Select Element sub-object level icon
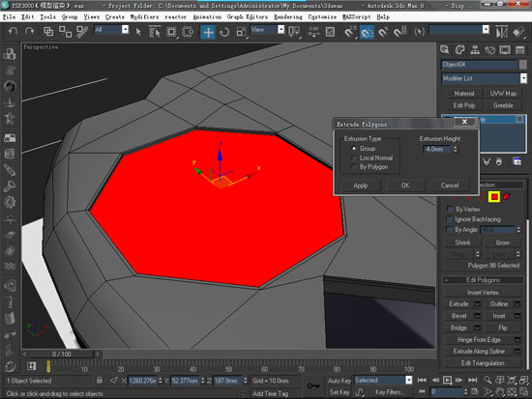Viewport: 532px width, 399px height. click(x=506, y=197)
